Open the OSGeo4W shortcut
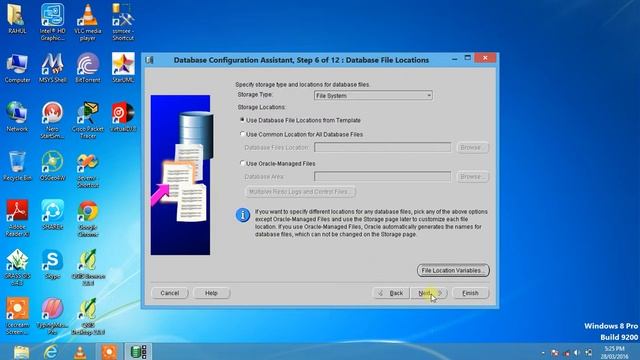Screen dimensions: 640x360 tap(52, 166)
